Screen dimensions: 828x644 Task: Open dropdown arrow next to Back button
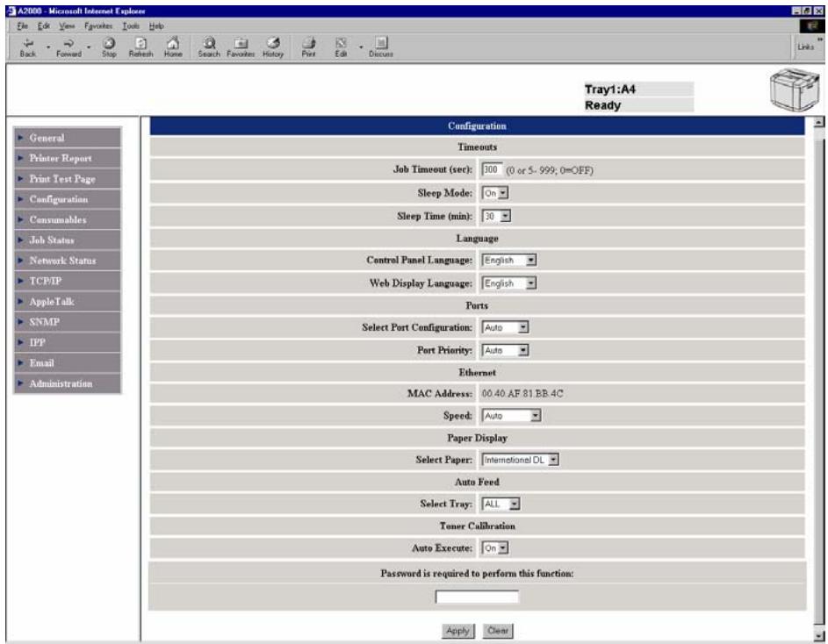click(48, 47)
